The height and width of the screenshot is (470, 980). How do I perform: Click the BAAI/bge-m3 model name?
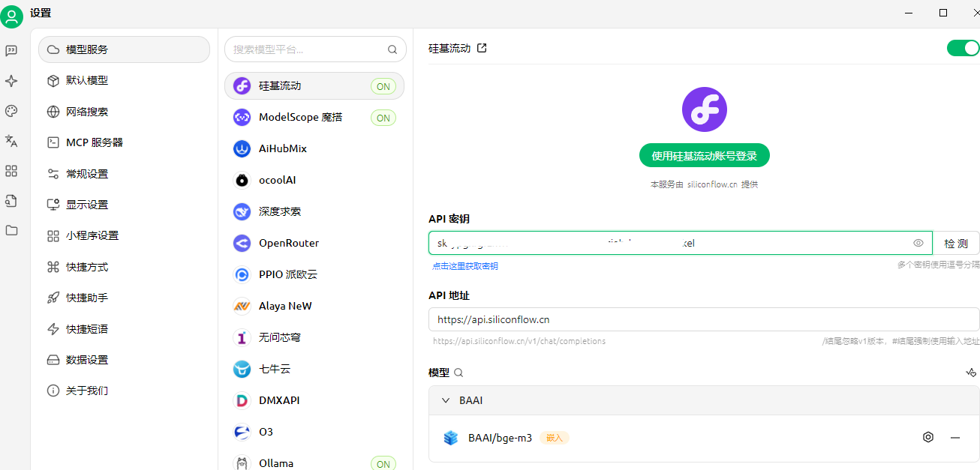coord(500,438)
